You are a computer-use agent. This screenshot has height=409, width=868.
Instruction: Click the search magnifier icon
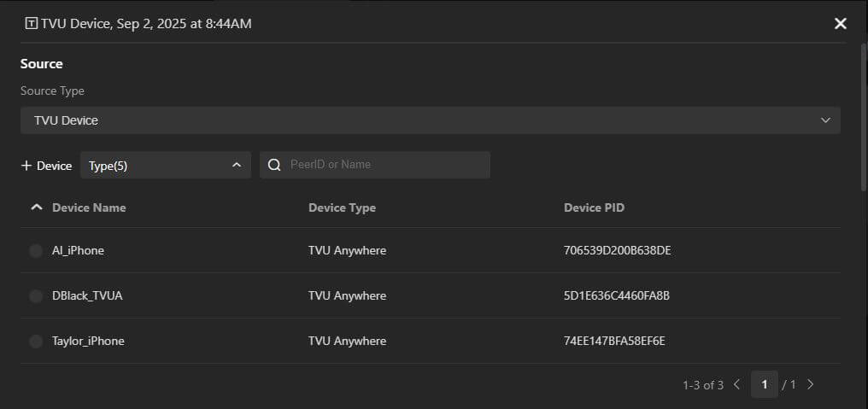coord(274,165)
